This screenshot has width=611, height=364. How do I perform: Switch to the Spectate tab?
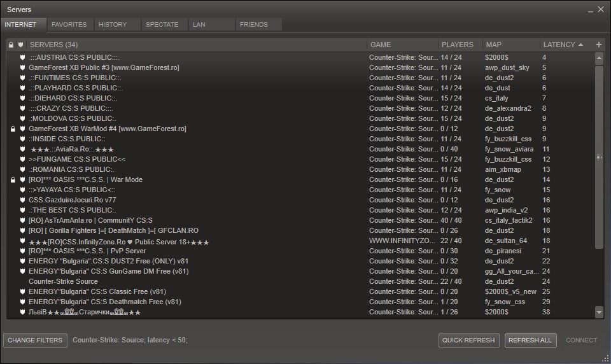[x=164, y=25]
